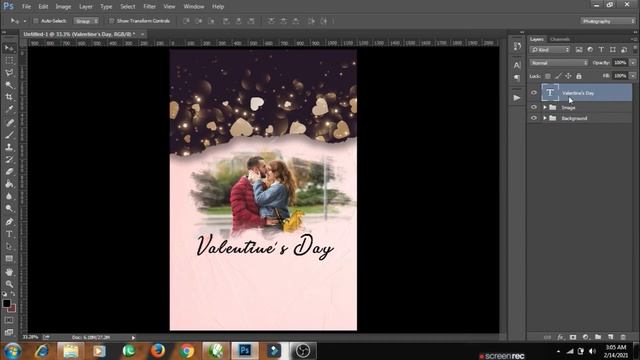Image resolution: width=640 pixels, height=360 pixels.
Task: Select the Rectangle shape tool
Action: pos(9,259)
